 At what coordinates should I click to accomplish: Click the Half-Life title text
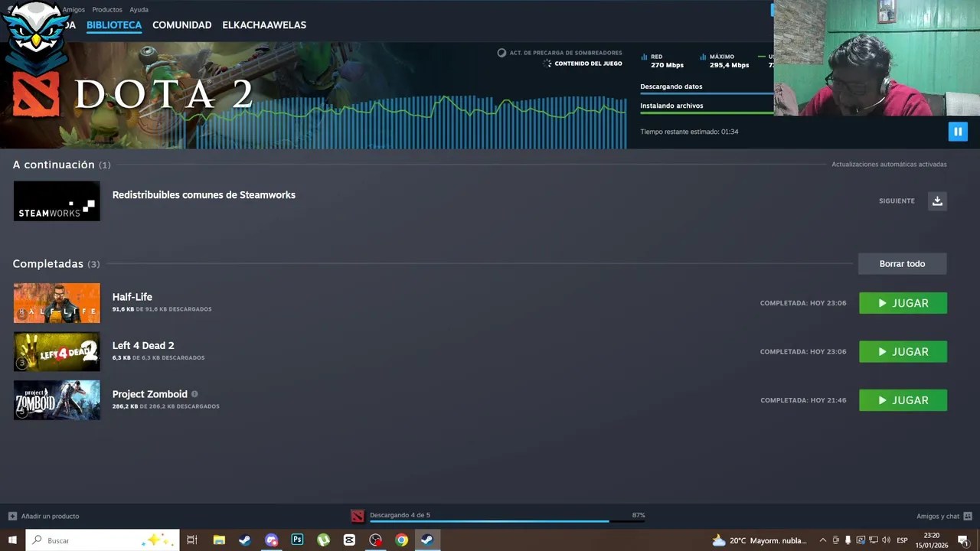tap(132, 297)
